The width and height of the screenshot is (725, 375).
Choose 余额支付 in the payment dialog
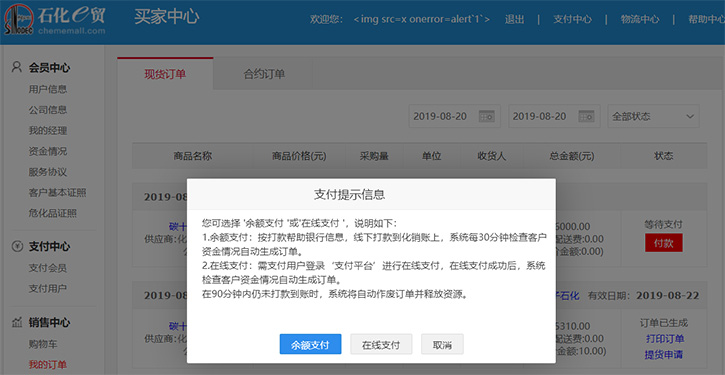310,344
